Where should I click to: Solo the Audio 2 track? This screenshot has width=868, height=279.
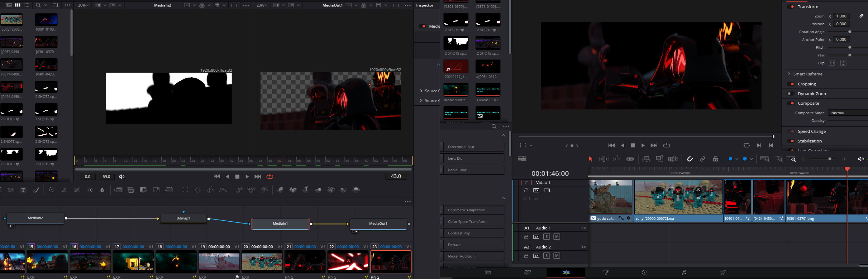546,256
